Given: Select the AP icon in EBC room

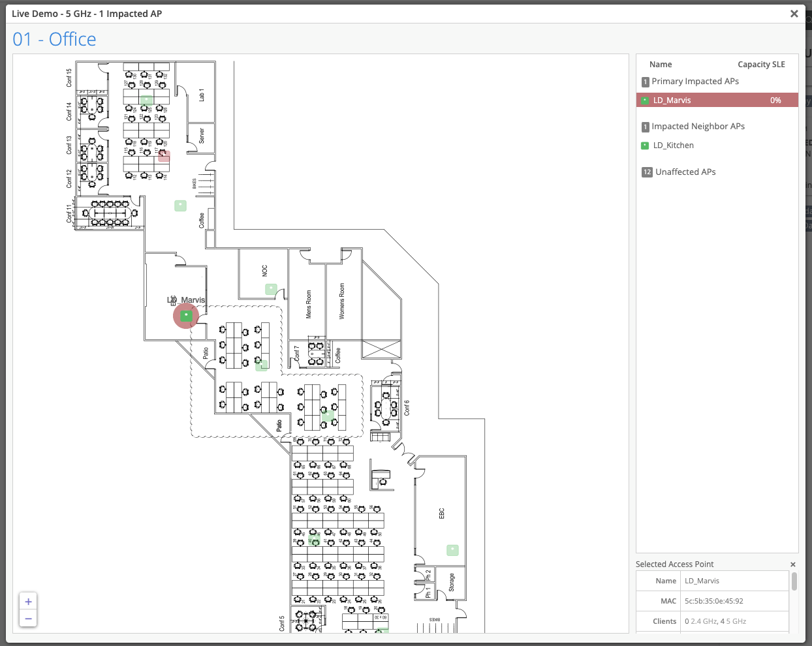Looking at the screenshot, I should pos(452,550).
